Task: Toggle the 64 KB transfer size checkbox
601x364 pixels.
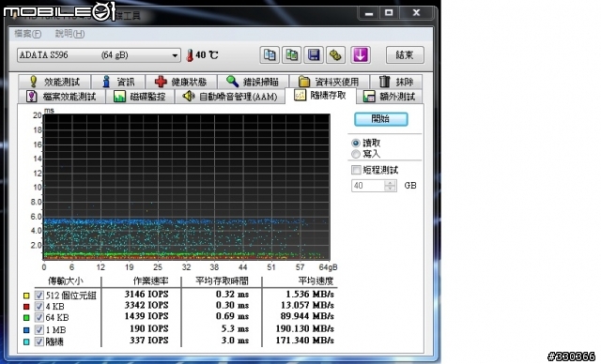Action: click(x=39, y=317)
